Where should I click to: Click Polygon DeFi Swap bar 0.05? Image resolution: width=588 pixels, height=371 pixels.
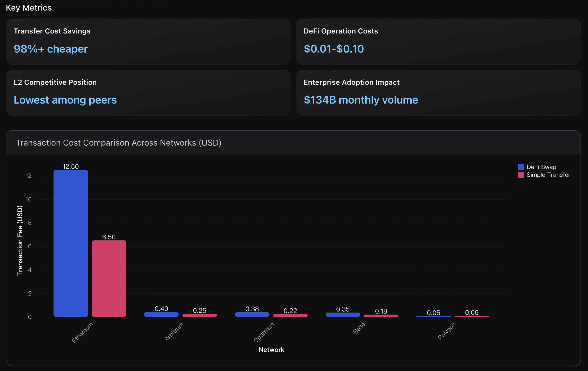pos(434,316)
